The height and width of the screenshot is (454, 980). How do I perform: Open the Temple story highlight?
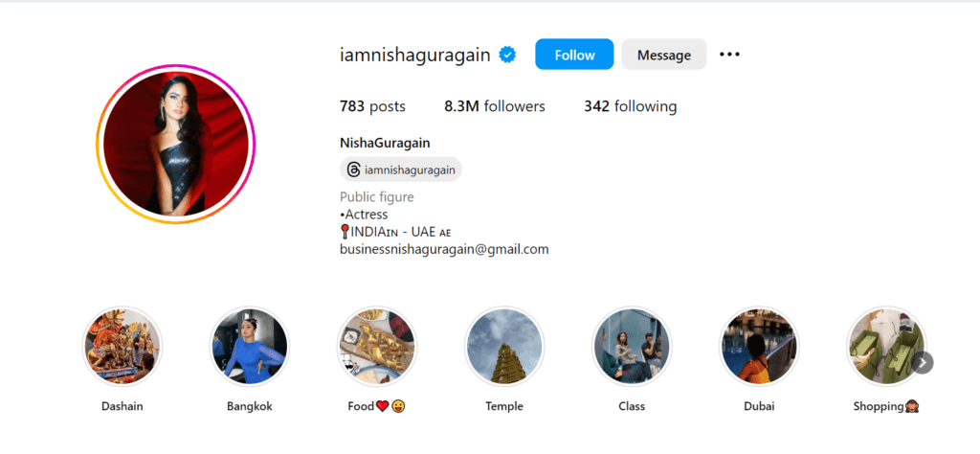[x=504, y=346]
